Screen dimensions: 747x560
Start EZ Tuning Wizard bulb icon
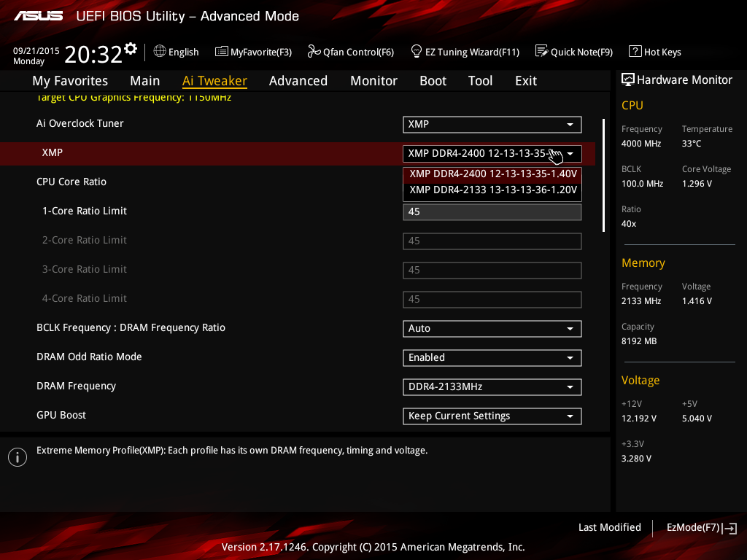tap(417, 51)
